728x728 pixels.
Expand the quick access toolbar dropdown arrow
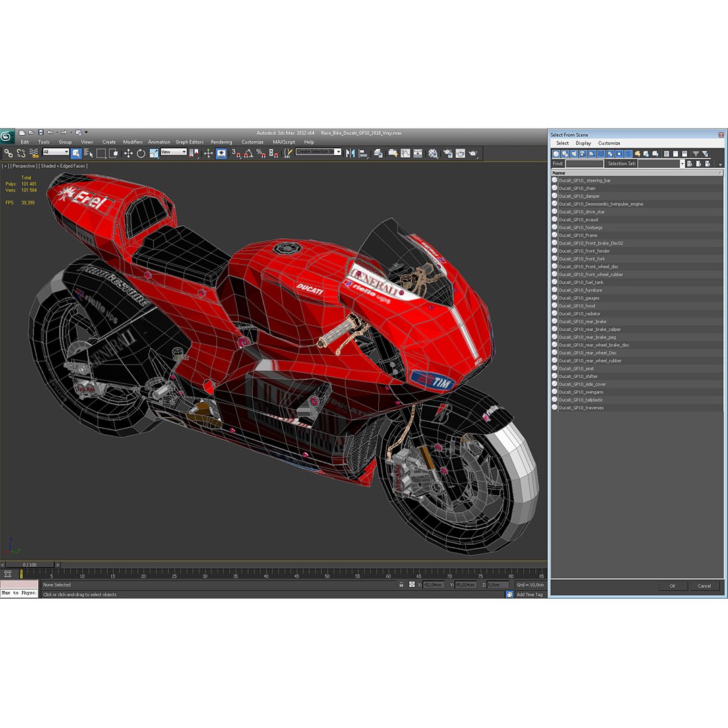[x=86, y=132]
